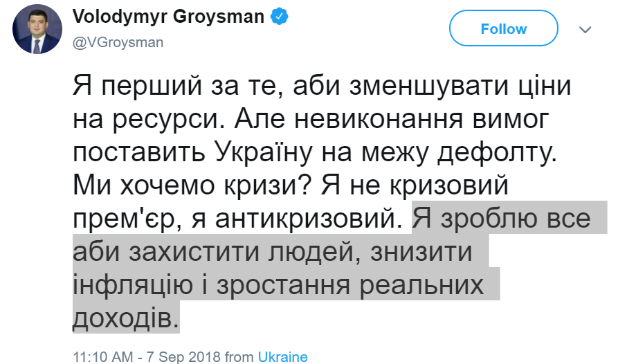Expand the tweet options chevron menu
Viewport: 618px width, 364px height.
[585, 30]
